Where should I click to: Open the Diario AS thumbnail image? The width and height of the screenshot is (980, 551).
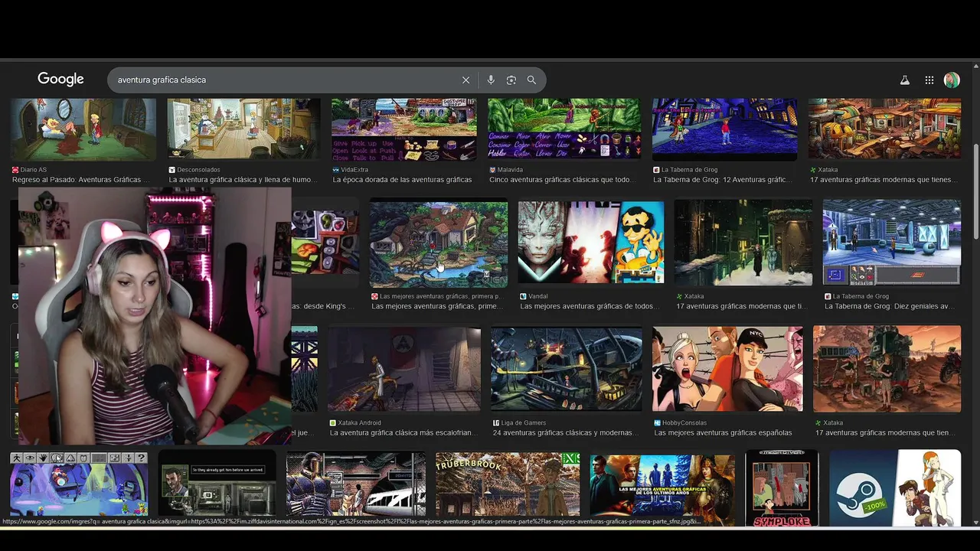83,129
